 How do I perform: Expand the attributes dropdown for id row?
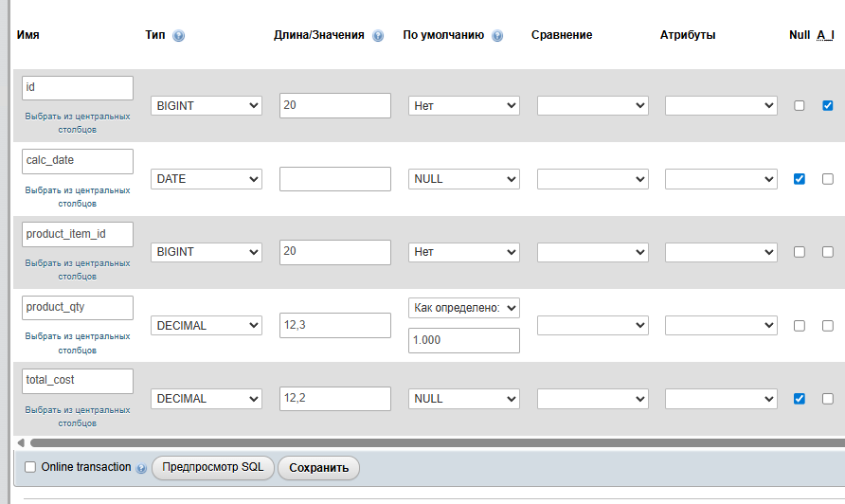(721, 105)
